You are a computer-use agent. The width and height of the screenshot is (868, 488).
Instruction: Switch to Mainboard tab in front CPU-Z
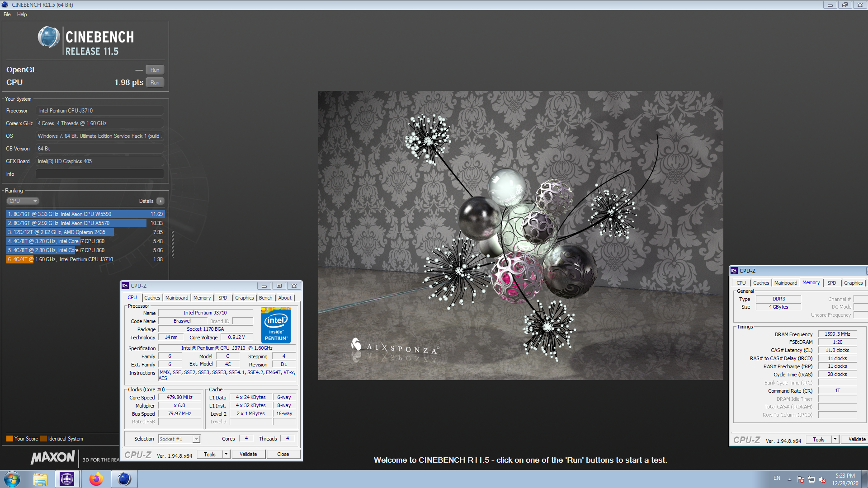177,298
